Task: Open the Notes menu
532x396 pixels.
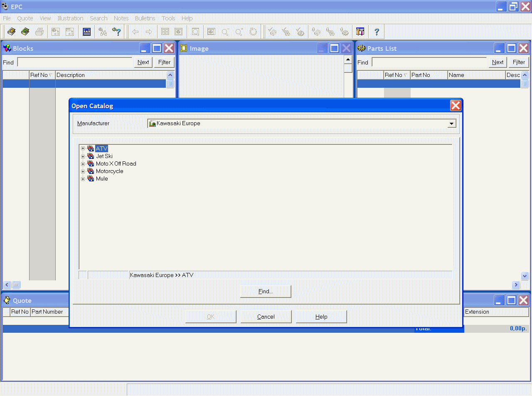Action: point(121,18)
